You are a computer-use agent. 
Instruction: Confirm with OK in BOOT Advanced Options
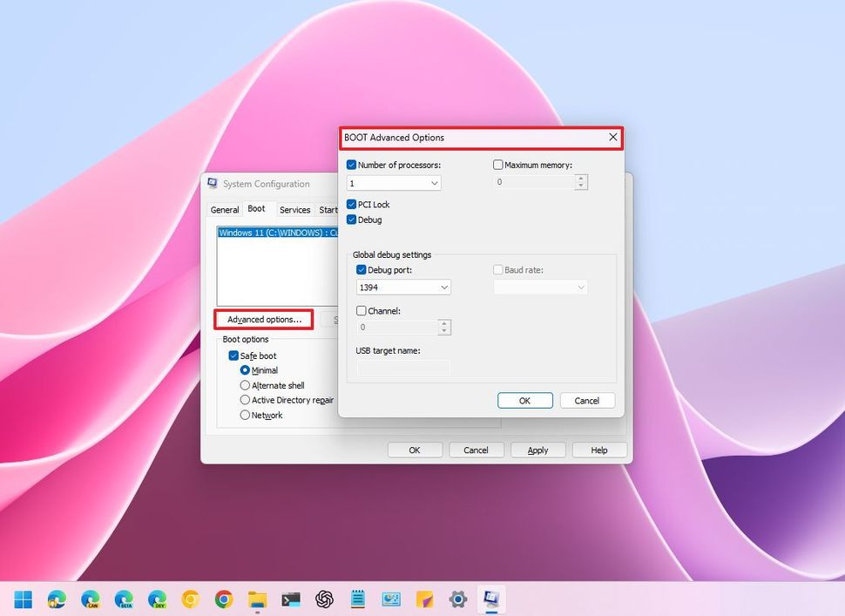click(x=524, y=401)
